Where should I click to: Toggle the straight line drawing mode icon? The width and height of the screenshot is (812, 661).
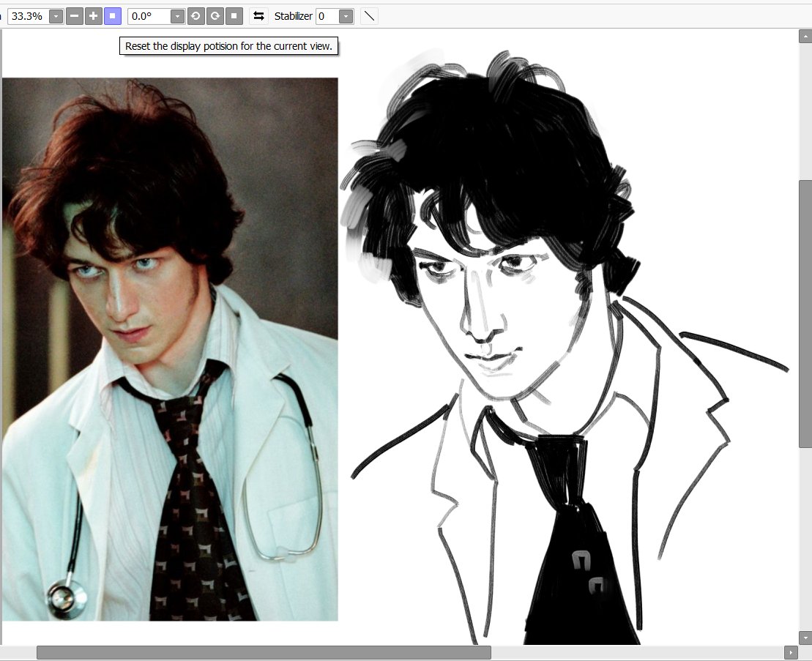[x=369, y=16]
